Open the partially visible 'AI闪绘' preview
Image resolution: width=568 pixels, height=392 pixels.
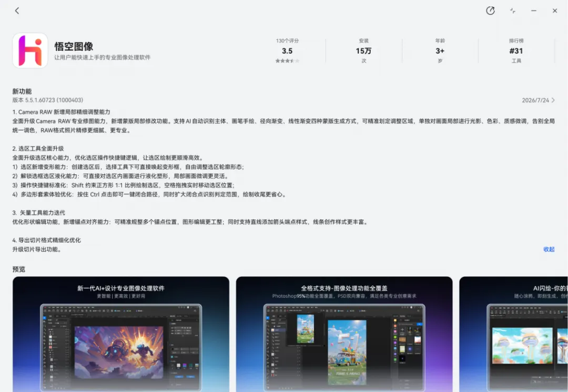pyautogui.click(x=514, y=334)
